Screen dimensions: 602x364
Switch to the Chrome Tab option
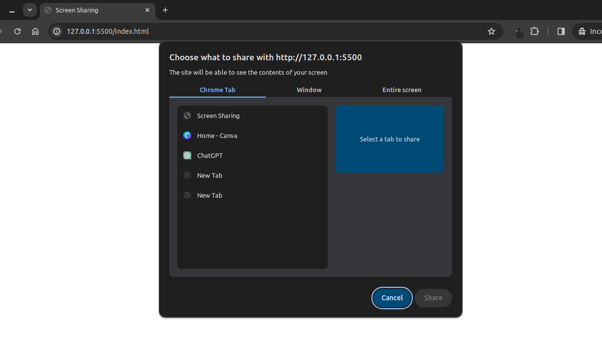217,90
